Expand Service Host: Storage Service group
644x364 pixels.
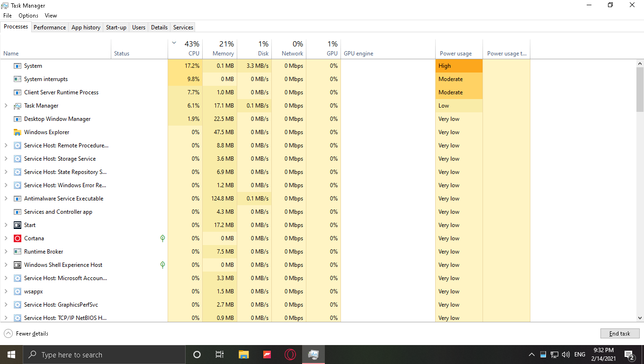point(6,159)
